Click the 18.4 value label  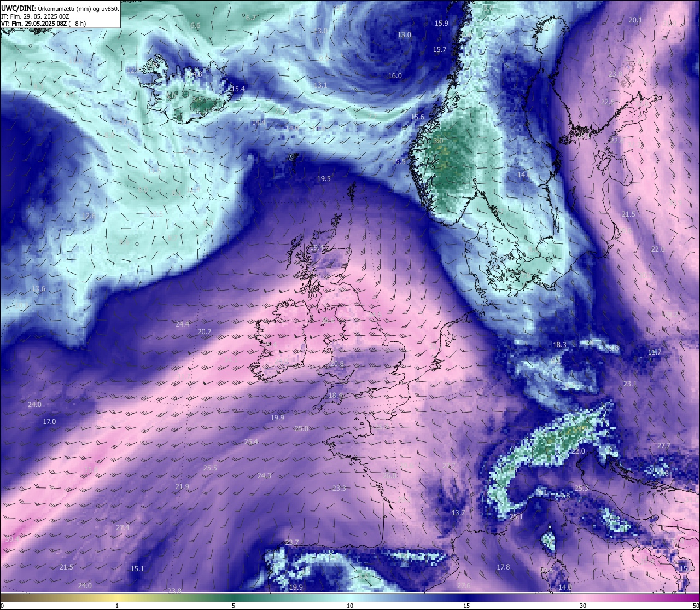[x=335, y=395]
